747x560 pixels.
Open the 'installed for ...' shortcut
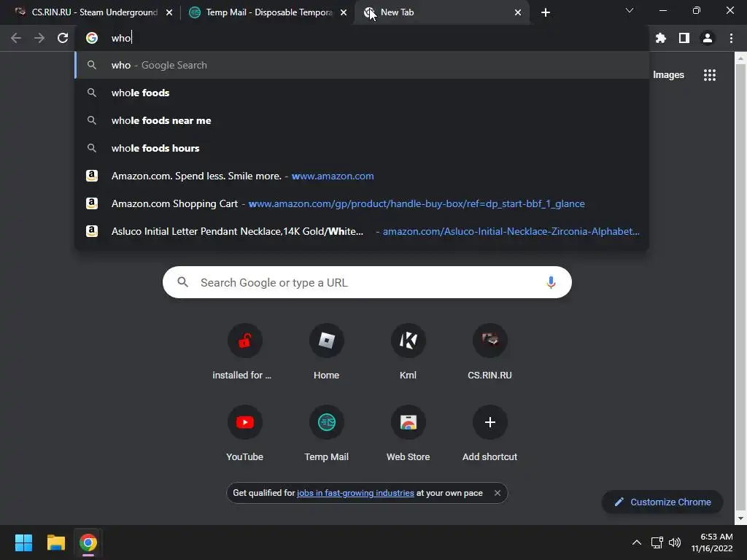[244, 351]
